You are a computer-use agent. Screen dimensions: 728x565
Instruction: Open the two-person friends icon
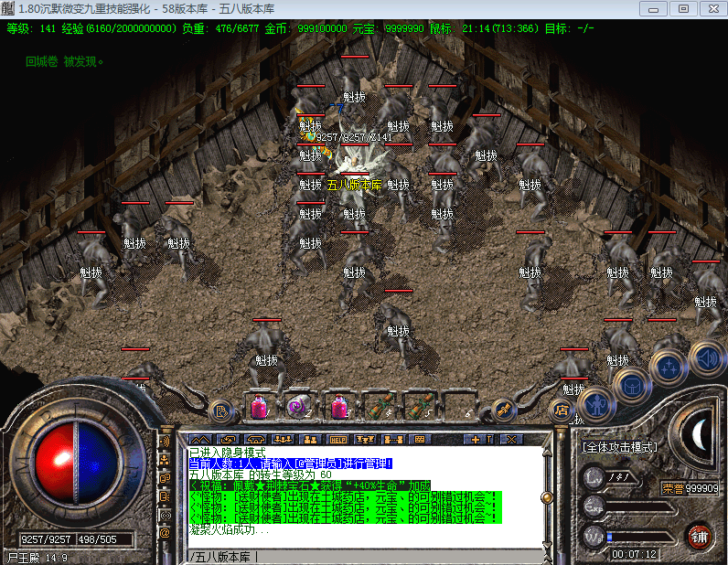pyautogui.click(x=310, y=439)
